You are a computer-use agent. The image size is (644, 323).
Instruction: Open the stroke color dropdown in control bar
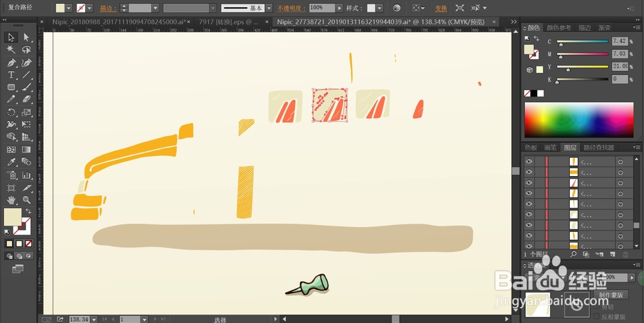(x=90, y=8)
